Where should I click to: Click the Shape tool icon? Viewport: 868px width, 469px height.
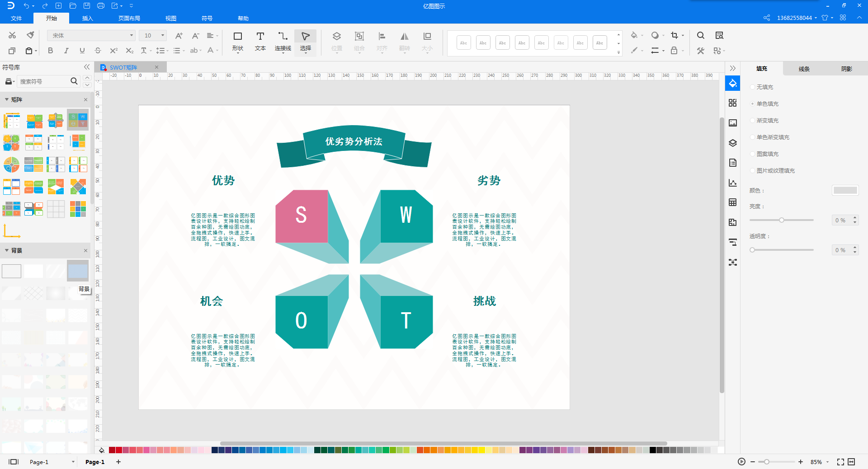tap(237, 41)
